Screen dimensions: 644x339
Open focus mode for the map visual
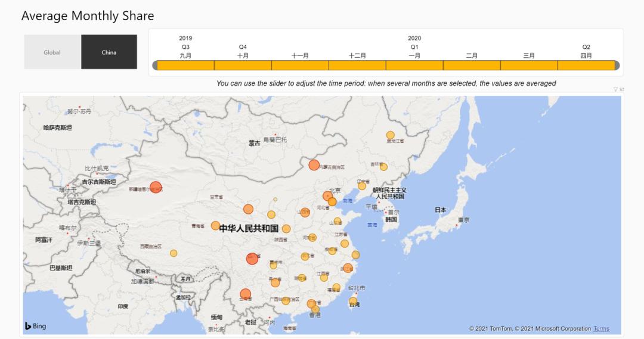[x=621, y=89]
